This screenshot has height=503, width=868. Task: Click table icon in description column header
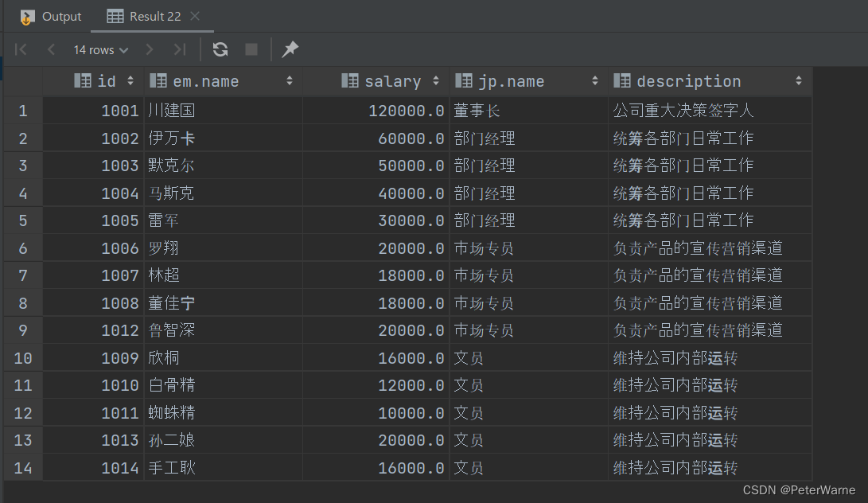point(622,81)
